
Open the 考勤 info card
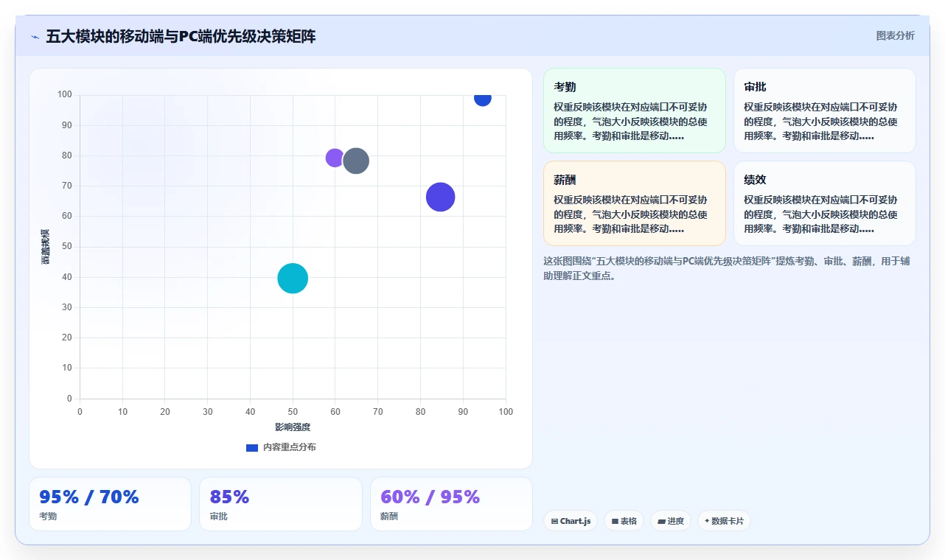click(635, 111)
